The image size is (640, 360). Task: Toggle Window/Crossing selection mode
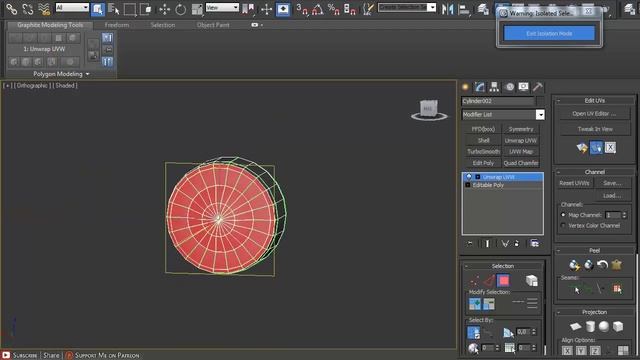(145, 9)
